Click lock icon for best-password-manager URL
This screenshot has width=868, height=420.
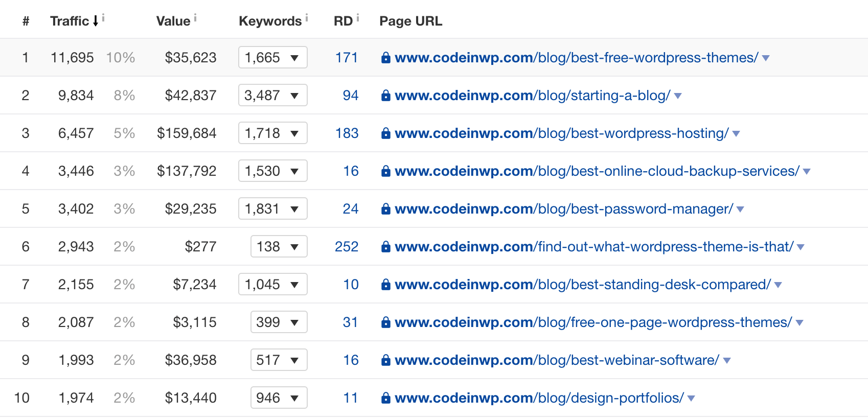(386, 209)
